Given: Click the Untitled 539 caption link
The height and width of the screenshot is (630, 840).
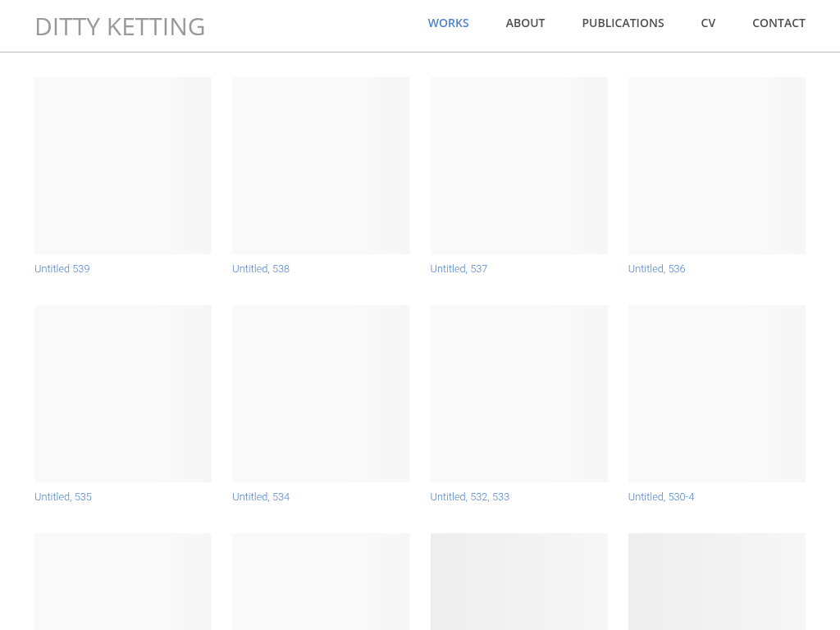Looking at the screenshot, I should point(62,269).
